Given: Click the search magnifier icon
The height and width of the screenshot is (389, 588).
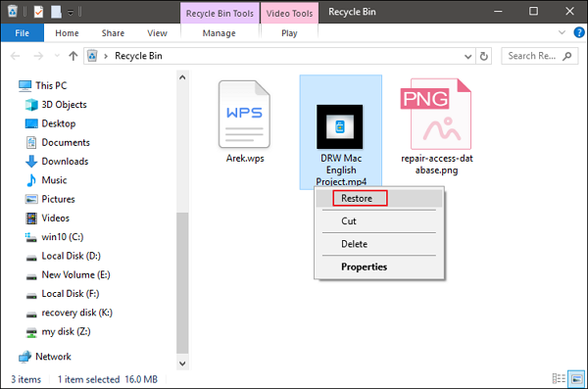Looking at the screenshot, I should (x=567, y=56).
